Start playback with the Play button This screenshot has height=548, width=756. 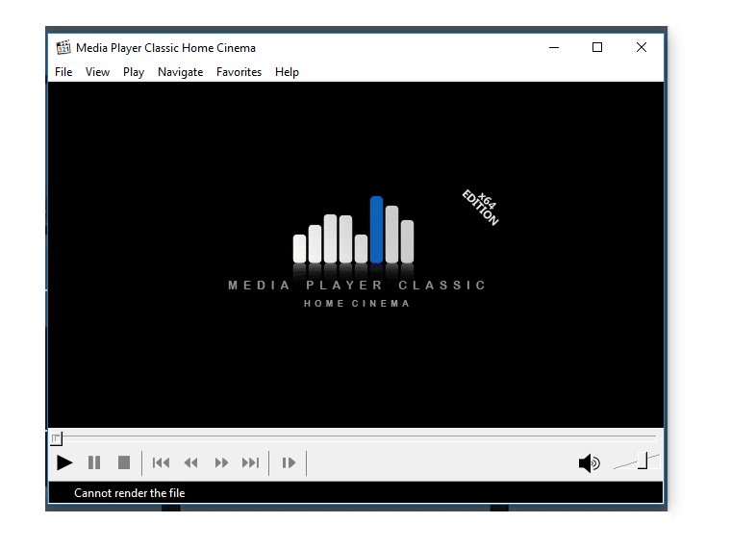click(x=64, y=463)
